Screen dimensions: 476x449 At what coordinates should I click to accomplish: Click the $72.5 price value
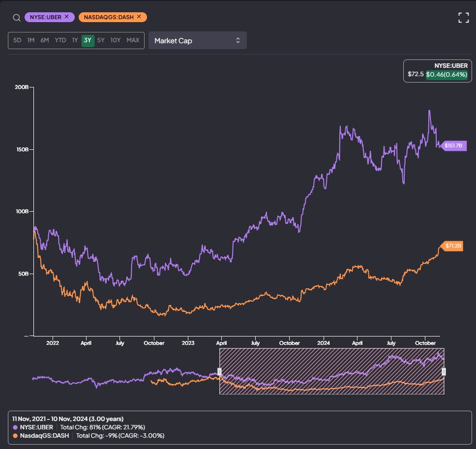(x=416, y=74)
